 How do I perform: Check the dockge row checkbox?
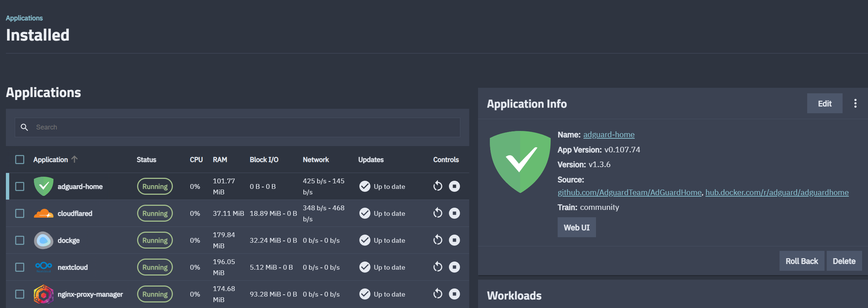point(20,240)
